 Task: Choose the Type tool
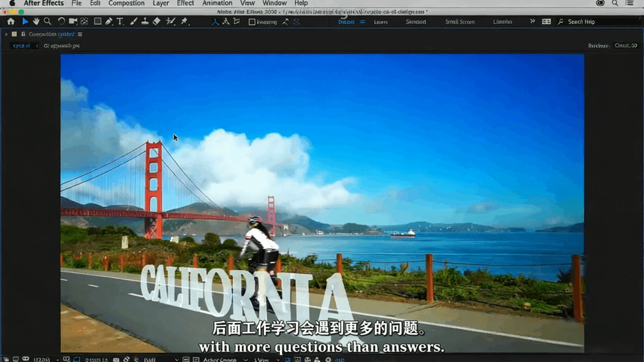tap(120, 21)
